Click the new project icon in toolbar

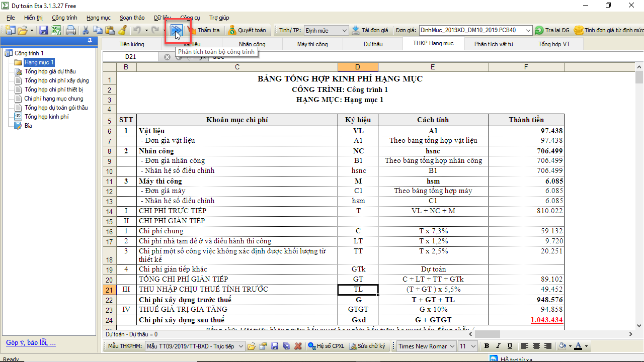[x=11, y=30]
